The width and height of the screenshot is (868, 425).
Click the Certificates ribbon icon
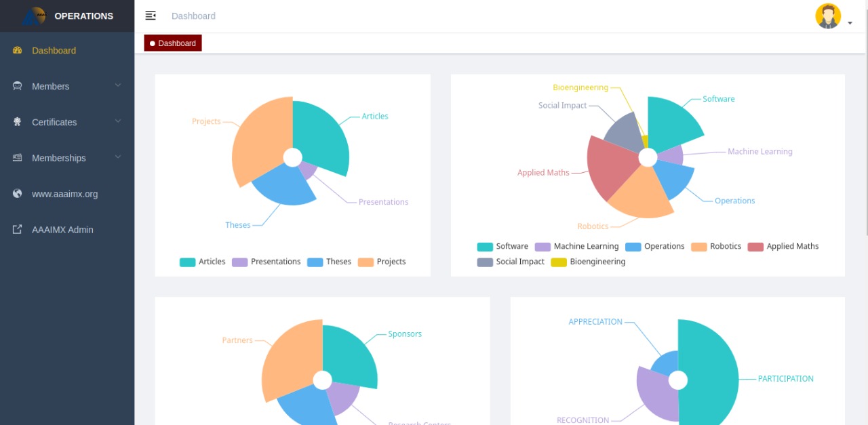[18, 122]
